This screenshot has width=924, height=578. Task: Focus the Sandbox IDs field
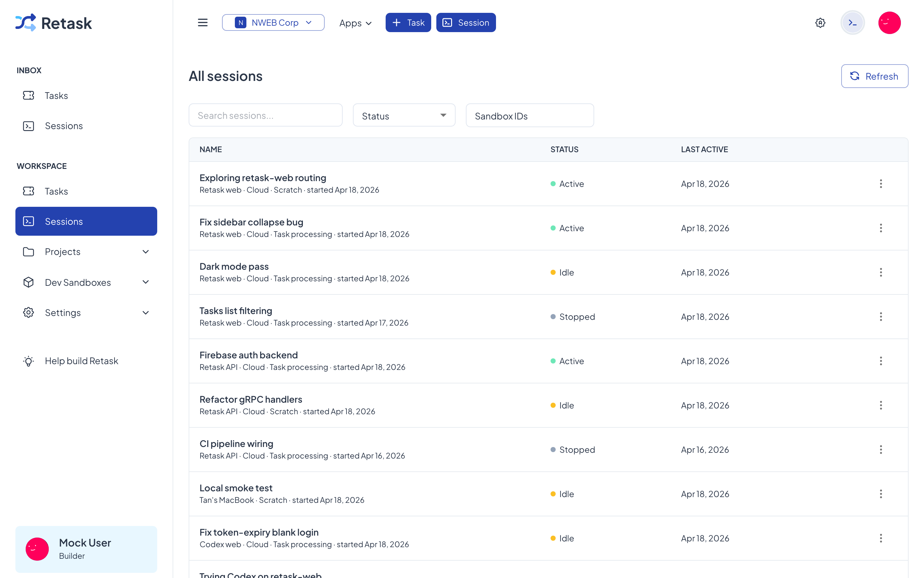click(x=530, y=116)
